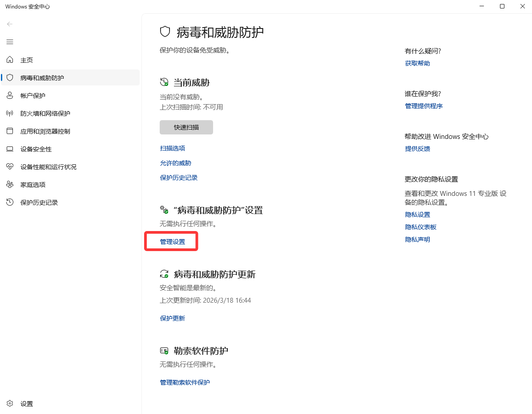Click the window icon for 应用和浏览器控制
The height and width of the screenshot is (414, 532).
tap(10, 131)
